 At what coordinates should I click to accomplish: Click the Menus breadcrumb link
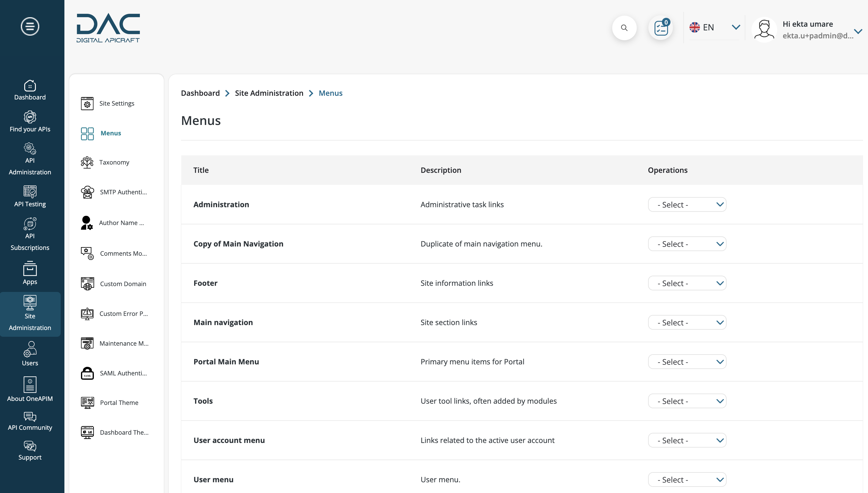coord(331,92)
